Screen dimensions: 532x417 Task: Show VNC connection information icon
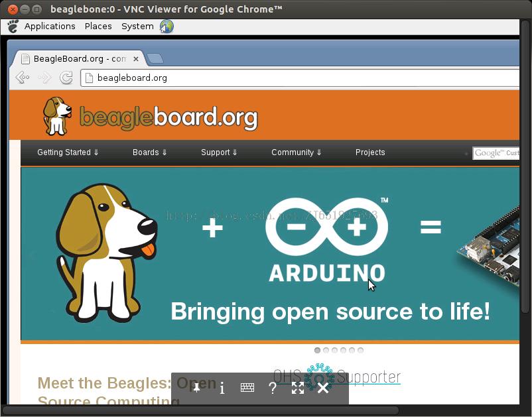(222, 388)
